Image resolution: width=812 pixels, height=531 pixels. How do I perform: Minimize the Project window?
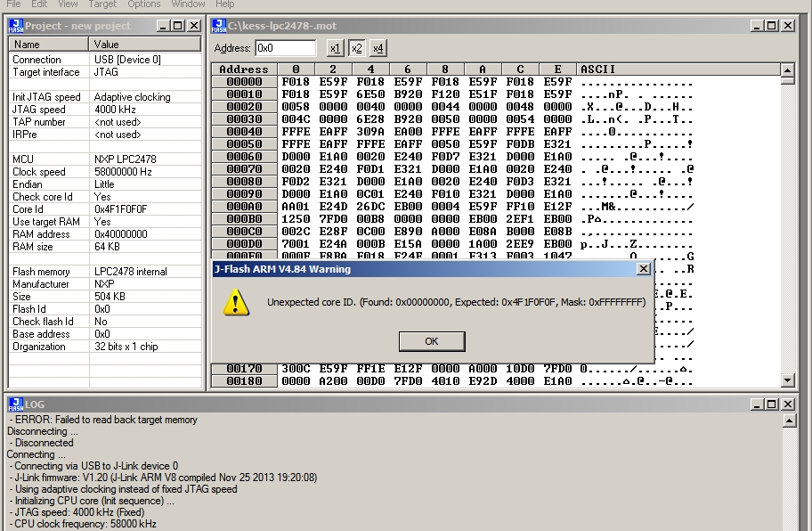pyautogui.click(x=163, y=26)
